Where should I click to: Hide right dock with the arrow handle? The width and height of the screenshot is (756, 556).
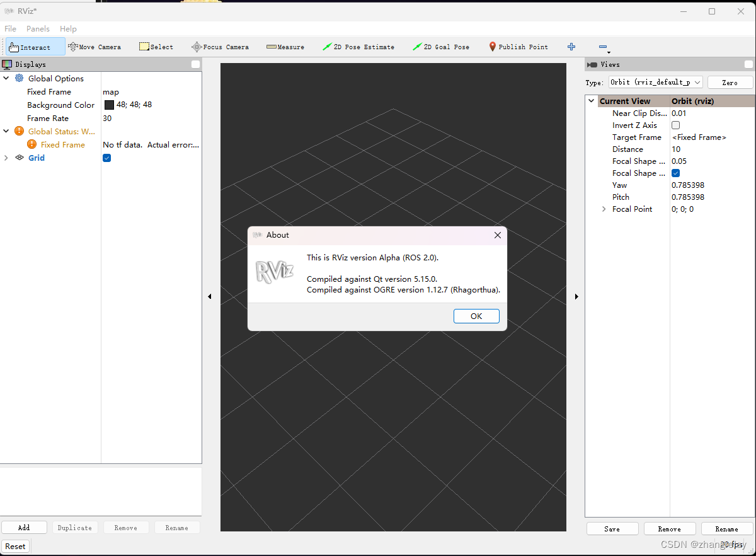click(x=576, y=296)
